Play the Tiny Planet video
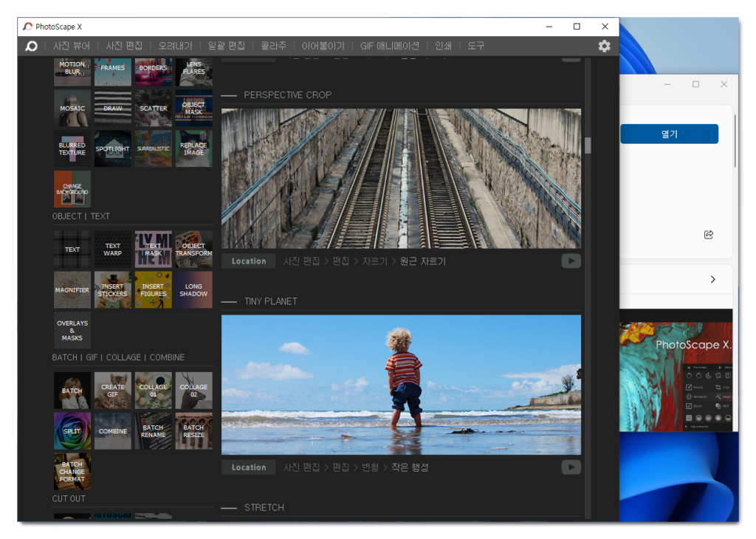Image resolution: width=756 pixels, height=539 pixels. coord(571,467)
